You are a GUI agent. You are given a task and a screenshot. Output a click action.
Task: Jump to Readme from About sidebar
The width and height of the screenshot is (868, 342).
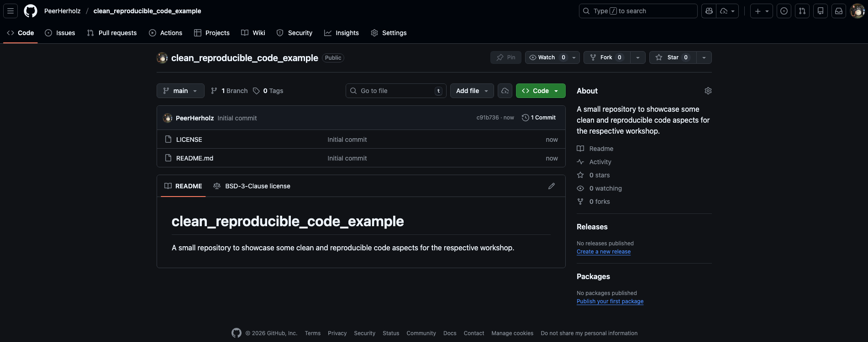point(595,149)
